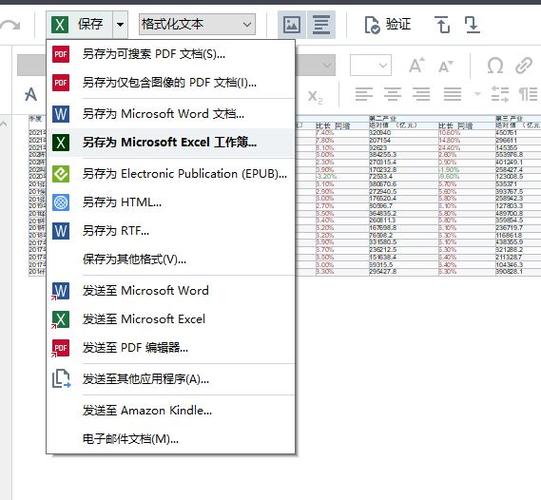Toggle the show headers and footers icon

(x=321, y=24)
